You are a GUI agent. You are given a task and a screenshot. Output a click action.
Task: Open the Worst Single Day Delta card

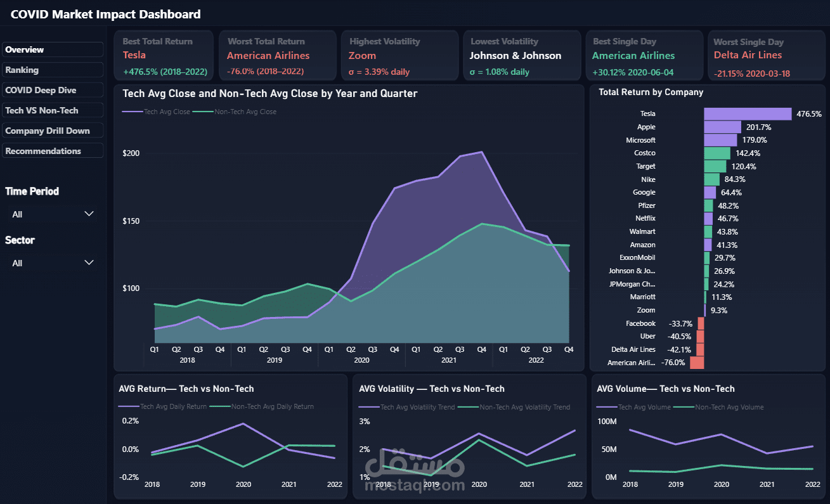pyautogui.click(x=767, y=56)
